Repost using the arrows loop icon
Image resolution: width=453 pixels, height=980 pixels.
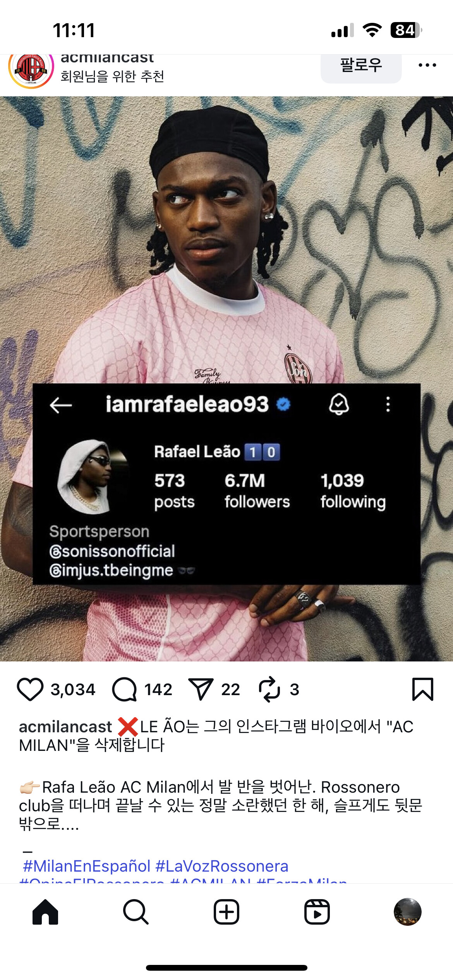269,689
